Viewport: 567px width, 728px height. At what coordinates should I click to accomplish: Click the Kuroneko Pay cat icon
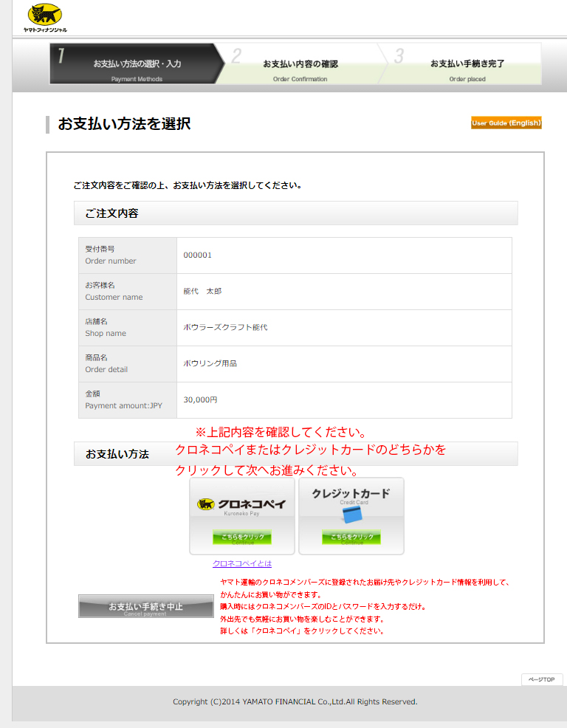click(x=206, y=504)
